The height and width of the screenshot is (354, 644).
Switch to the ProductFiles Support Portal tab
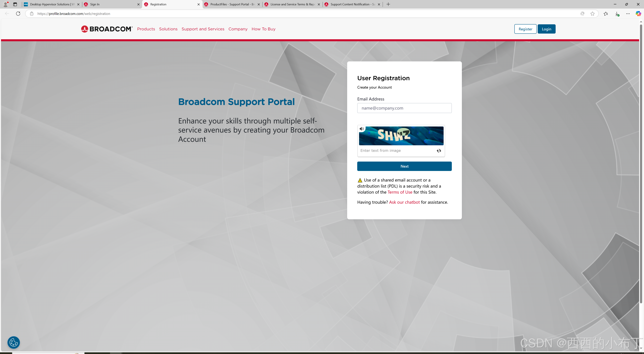(x=230, y=4)
